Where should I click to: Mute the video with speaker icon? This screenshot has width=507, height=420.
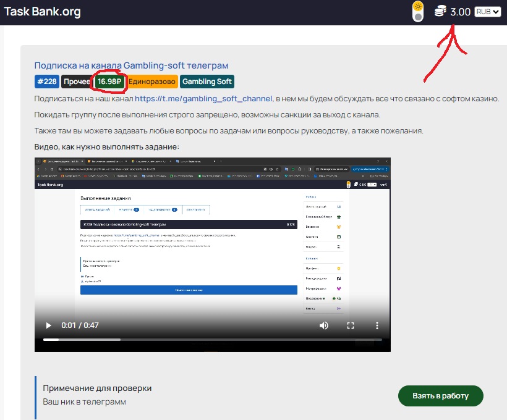323,325
